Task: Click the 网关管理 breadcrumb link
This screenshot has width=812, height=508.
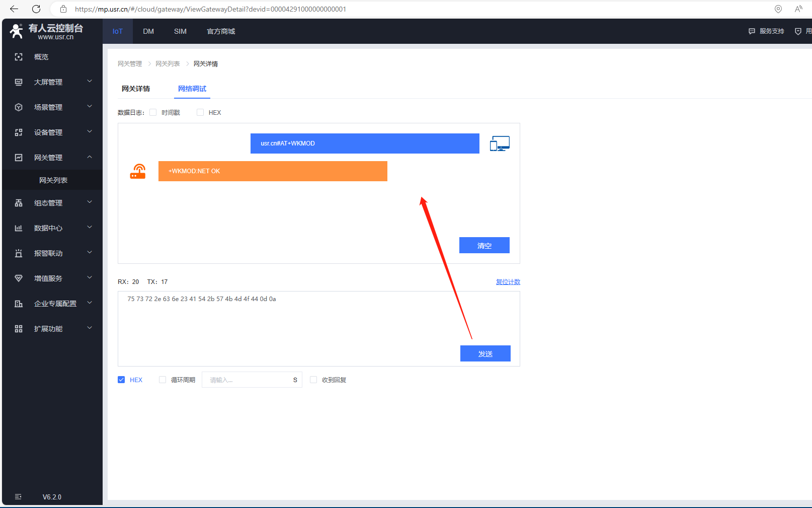Action: pos(130,64)
